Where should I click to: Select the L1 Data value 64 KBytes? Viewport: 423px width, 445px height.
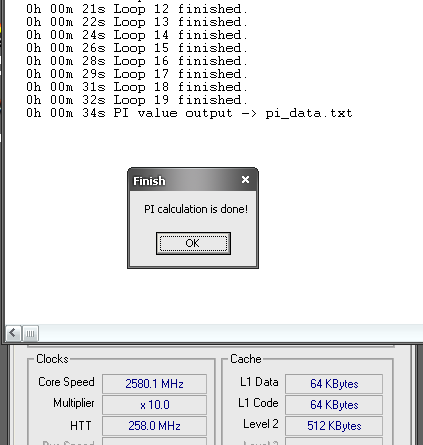click(x=334, y=384)
